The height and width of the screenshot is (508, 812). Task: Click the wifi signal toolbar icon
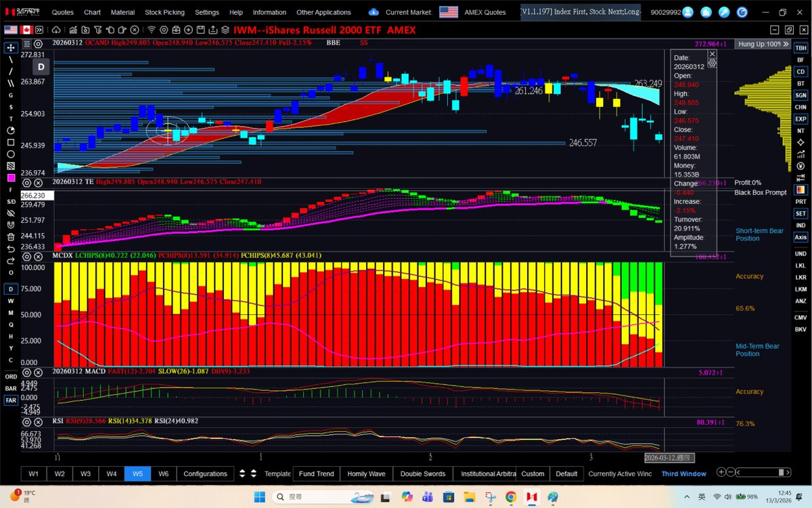(152, 30)
